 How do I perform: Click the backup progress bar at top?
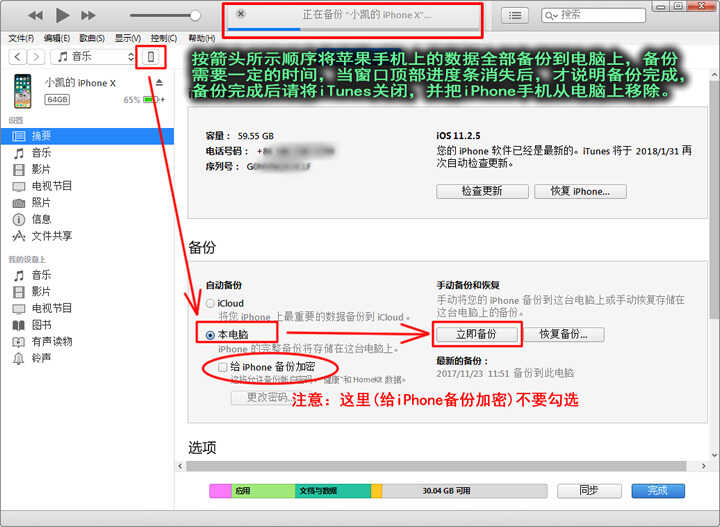(x=353, y=29)
